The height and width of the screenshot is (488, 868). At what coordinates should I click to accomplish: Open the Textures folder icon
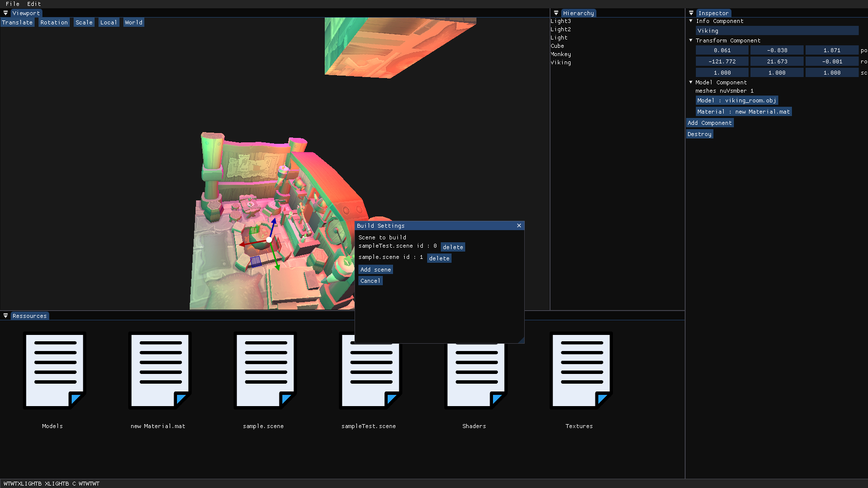[x=581, y=371]
